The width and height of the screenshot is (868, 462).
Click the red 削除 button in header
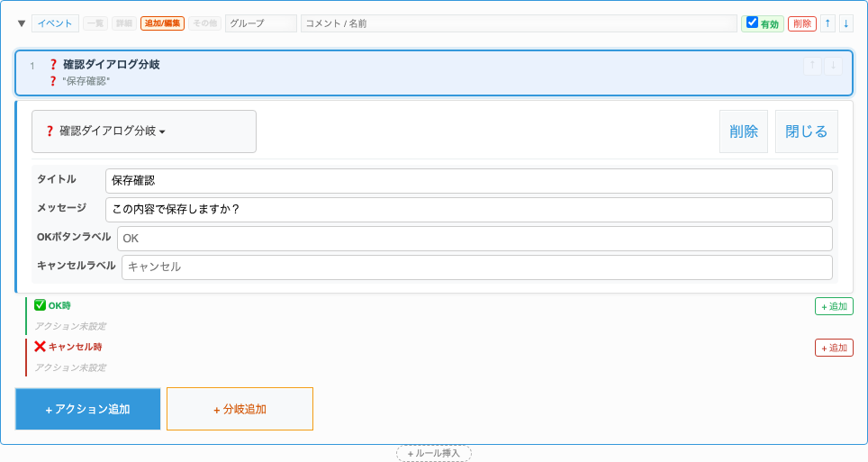(802, 23)
